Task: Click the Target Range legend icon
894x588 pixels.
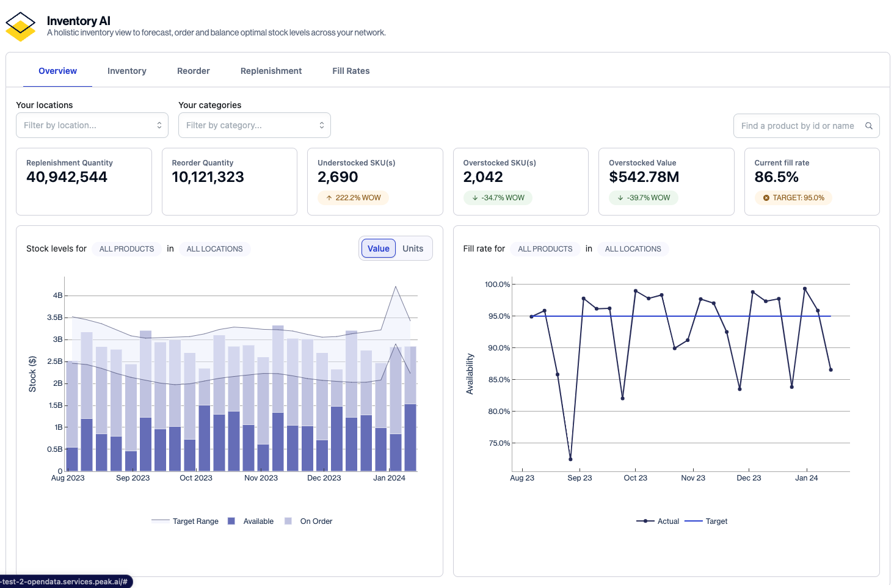Action: [x=161, y=521]
